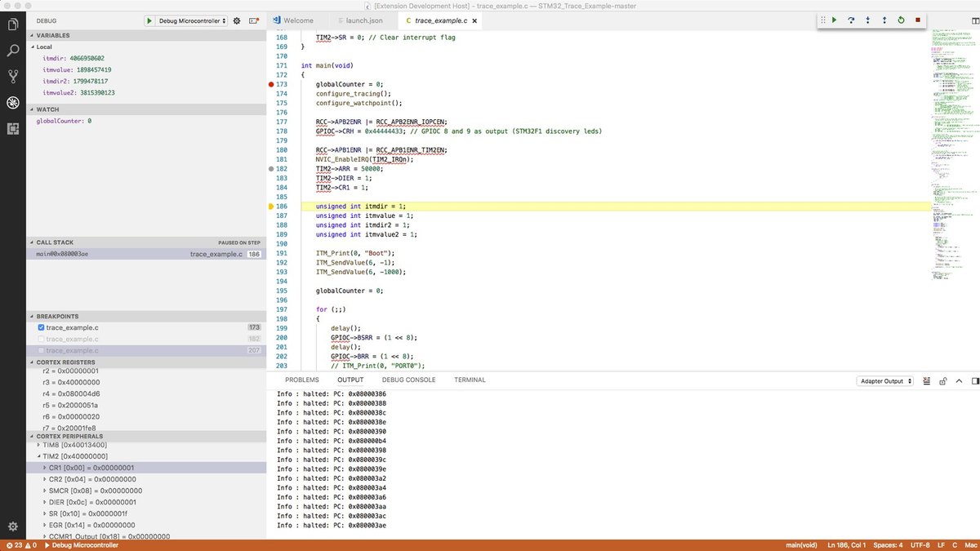980x551 pixels.
Task: Open the Debug Console panel tab
Action: pos(408,380)
